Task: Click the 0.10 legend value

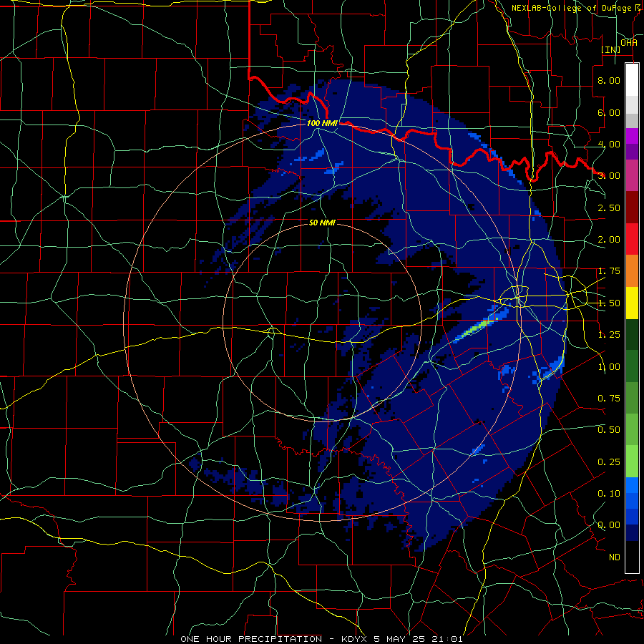Action: [609, 494]
